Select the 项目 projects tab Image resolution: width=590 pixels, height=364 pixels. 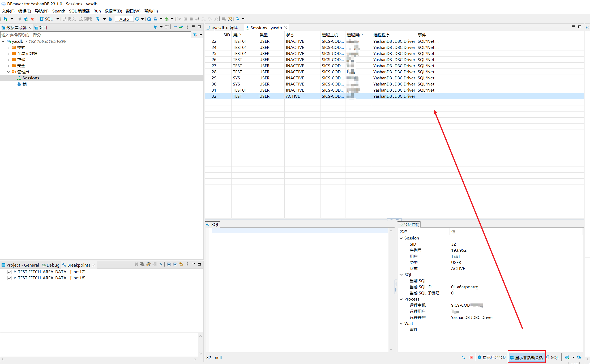pyautogui.click(x=41, y=28)
